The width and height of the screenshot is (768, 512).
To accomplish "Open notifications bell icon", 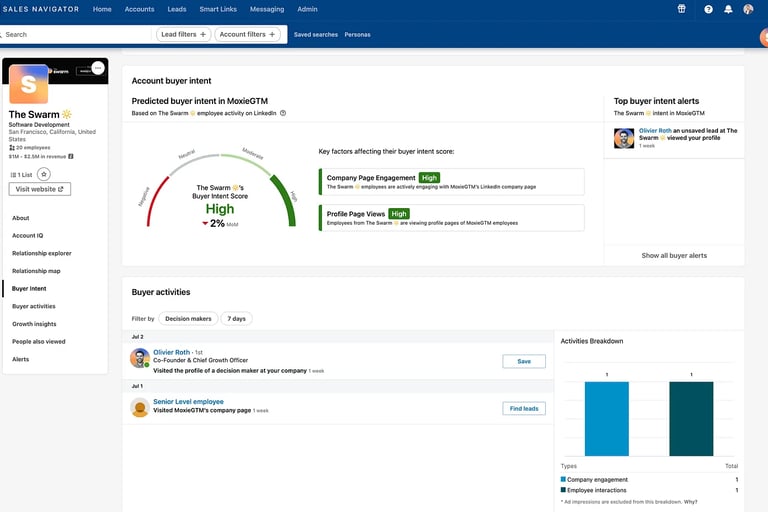I will pyautogui.click(x=728, y=9).
